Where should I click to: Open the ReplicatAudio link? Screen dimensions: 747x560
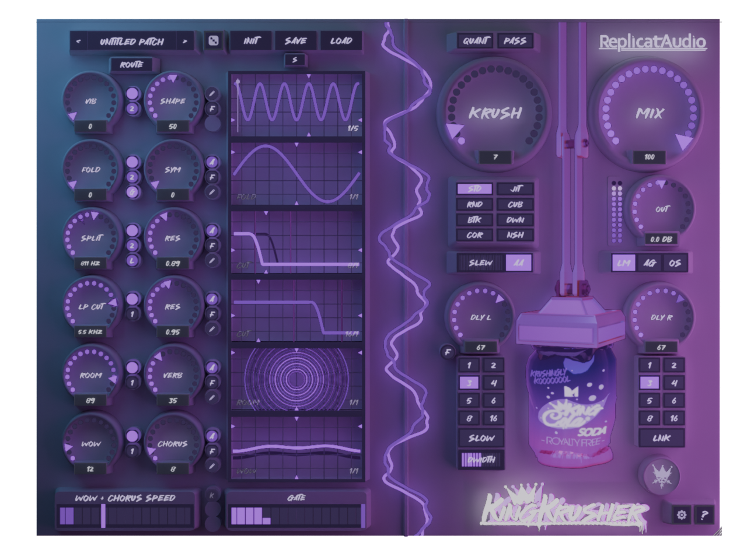652,42
